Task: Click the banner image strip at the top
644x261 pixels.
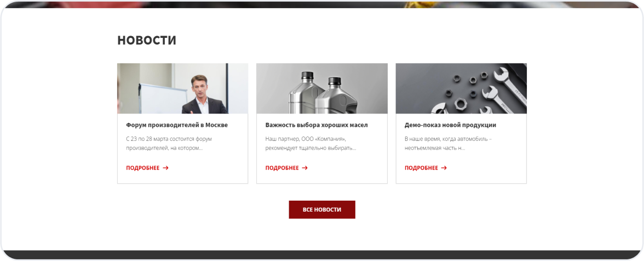Action: pyautogui.click(x=322, y=4)
